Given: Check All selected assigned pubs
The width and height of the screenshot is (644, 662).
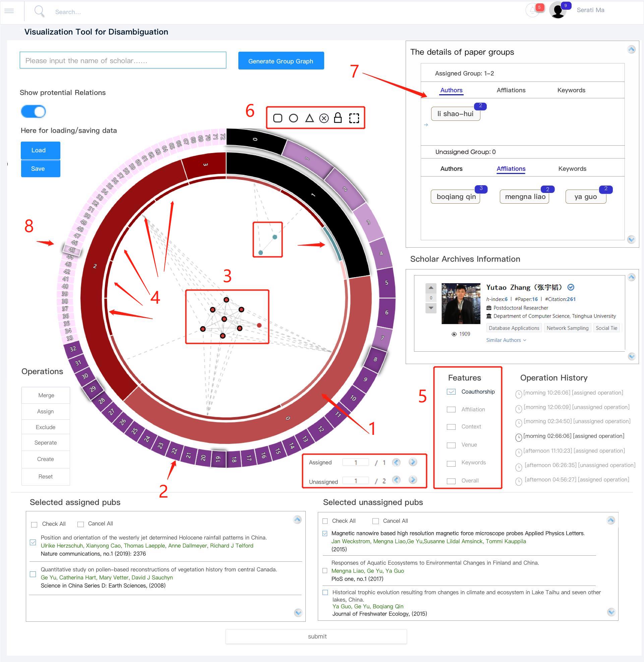Looking at the screenshot, I should point(34,524).
